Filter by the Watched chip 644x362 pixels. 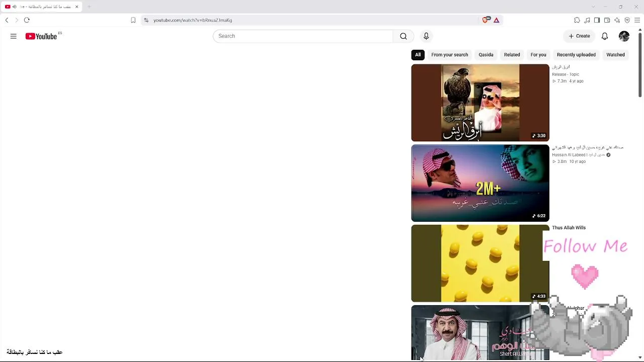[x=615, y=55]
